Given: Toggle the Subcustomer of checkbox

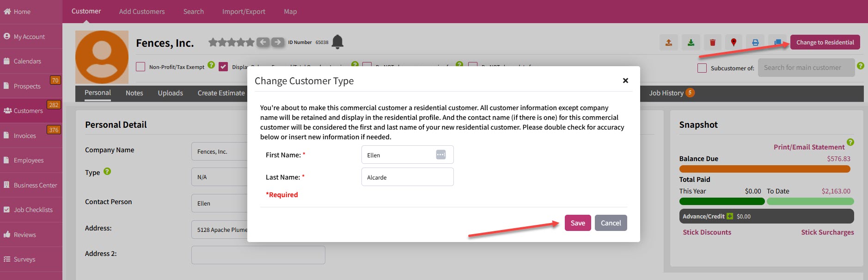Looking at the screenshot, I should click(x=702, y=68).
